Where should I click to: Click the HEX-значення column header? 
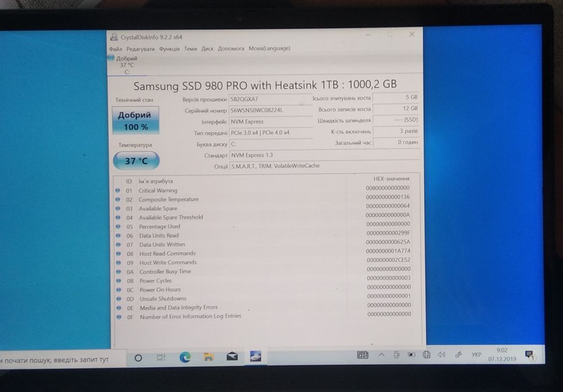pyautogui.click(x=391, y=179)
